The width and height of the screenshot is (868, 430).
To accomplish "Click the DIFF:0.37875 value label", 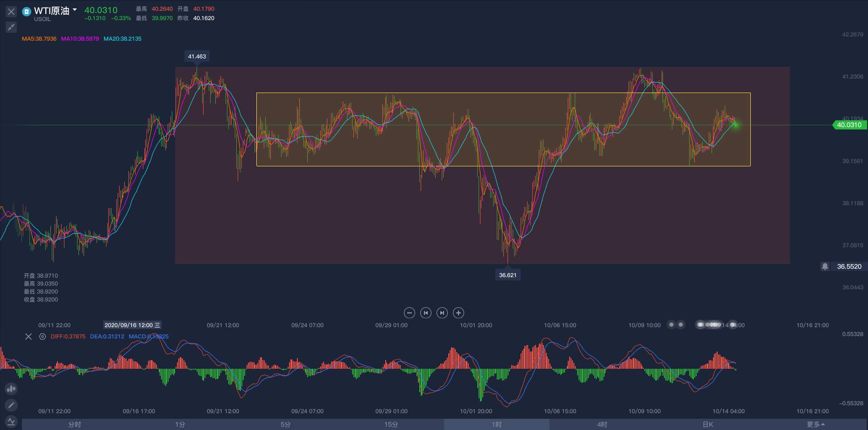I will (x=68, y=337).
